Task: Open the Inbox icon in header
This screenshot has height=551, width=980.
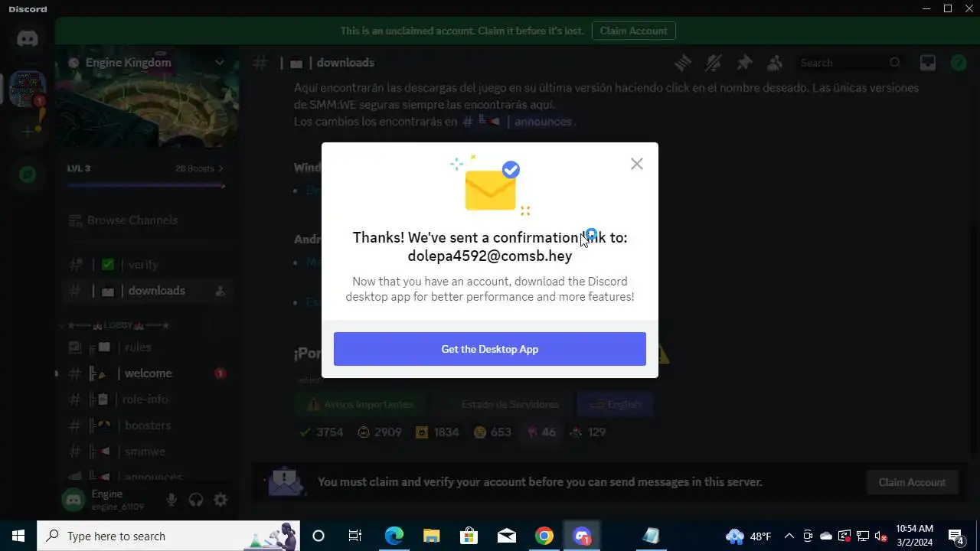Action: 928,63
